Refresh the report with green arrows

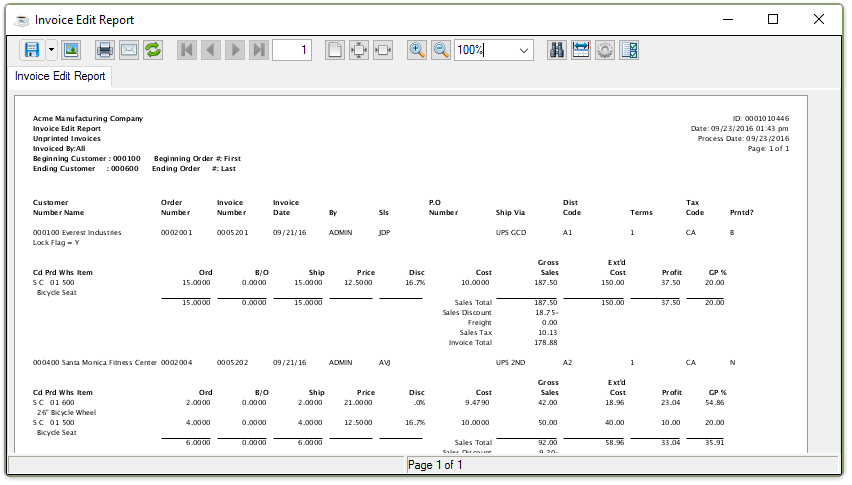pos(153,50)
